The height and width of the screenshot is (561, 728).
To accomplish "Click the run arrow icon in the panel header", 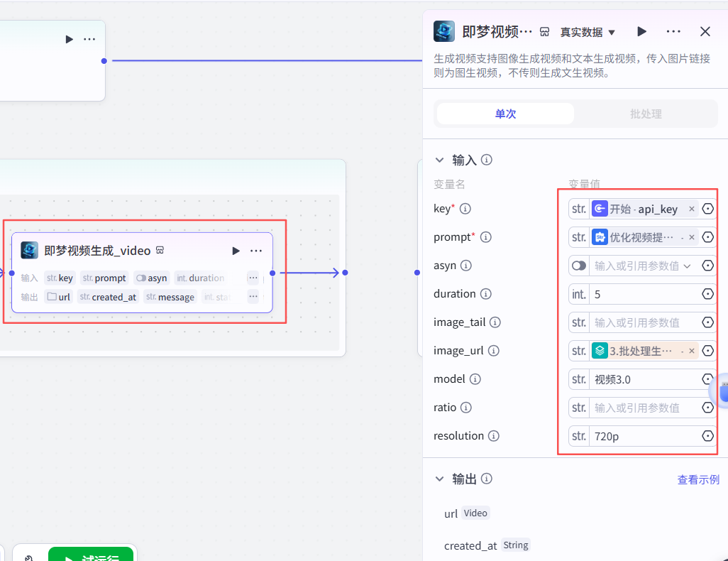I will (x=641, y=31).
